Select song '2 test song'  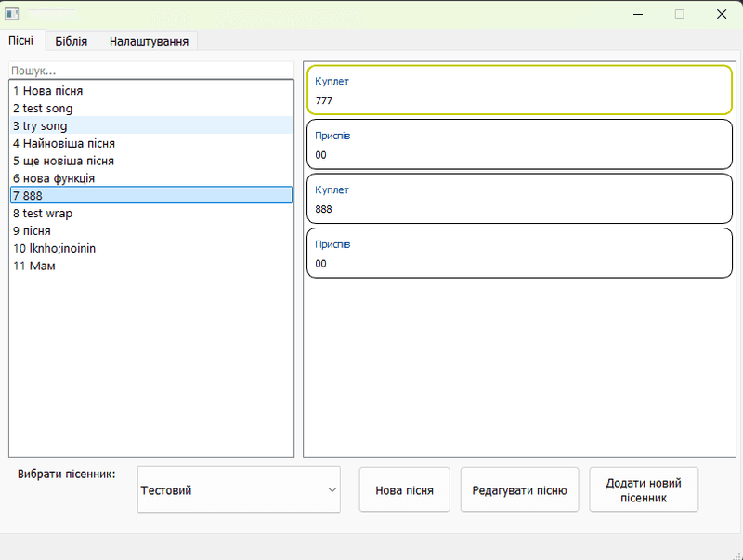click(x=151, y=108)
